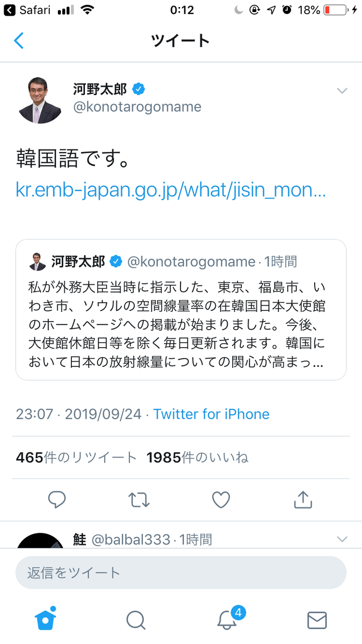This screenshot has height=644, width=362.
Task: Tap 返信をツイート reply field
Action: pyautogui.click(x=181, y=573)
